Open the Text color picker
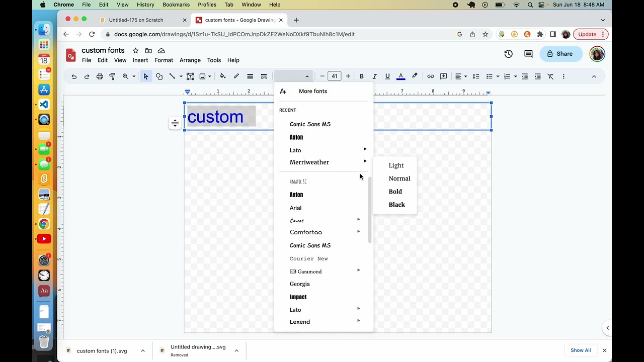Viewport: 644px width, 362px height. click(401, 76)
